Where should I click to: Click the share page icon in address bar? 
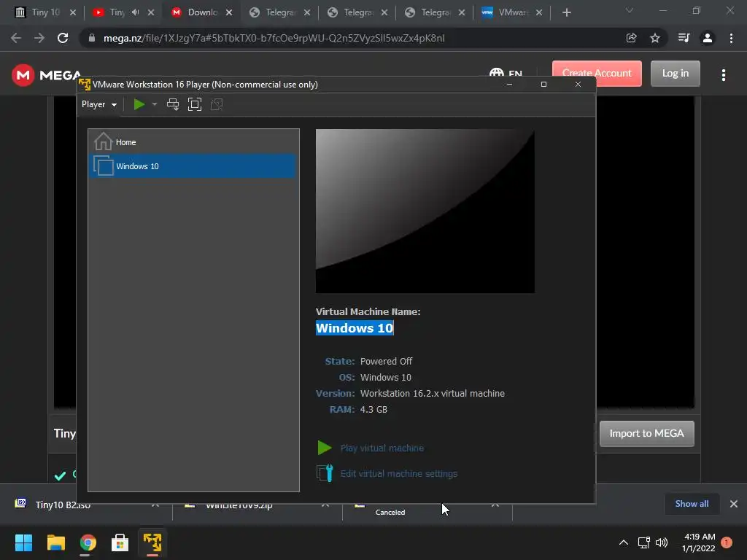coord(632,38)
